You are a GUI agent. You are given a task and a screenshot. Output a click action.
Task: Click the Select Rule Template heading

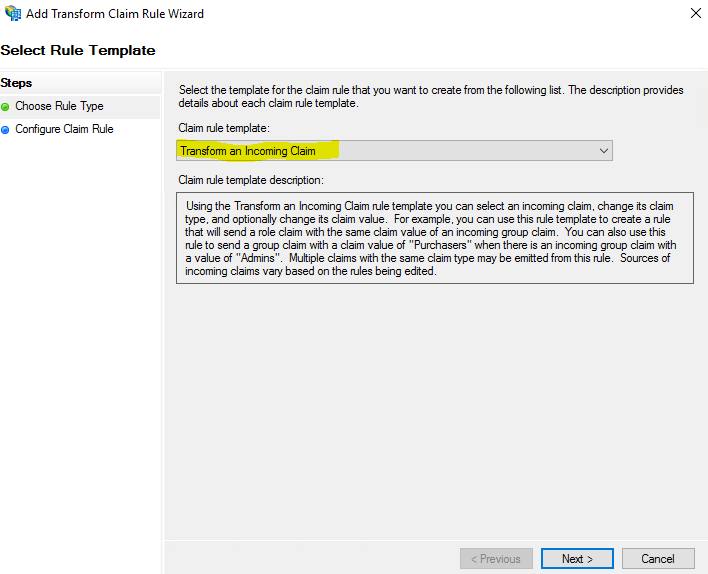(78, 50)
